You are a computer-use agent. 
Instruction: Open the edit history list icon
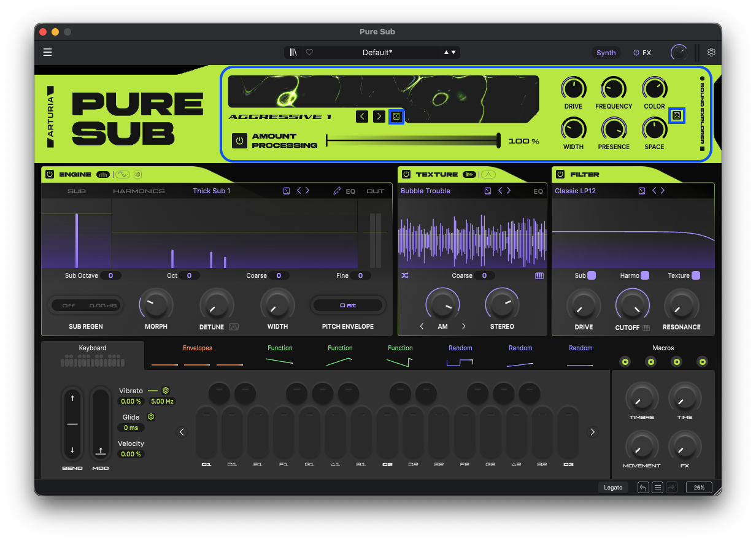[657, 488]
